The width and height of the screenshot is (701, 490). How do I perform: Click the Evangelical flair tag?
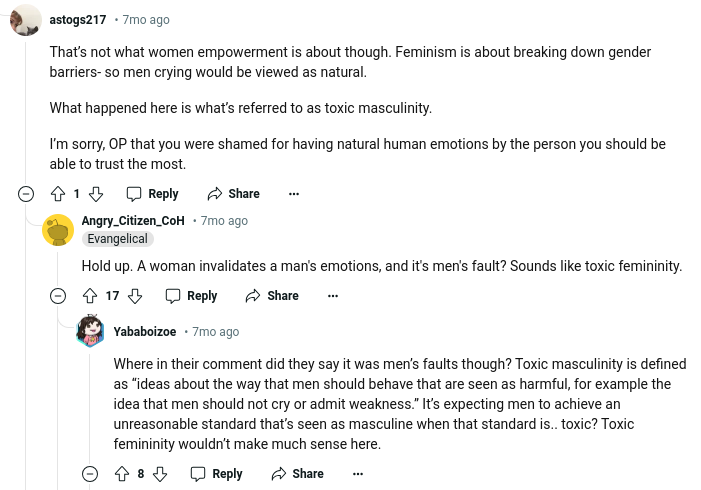117,239
